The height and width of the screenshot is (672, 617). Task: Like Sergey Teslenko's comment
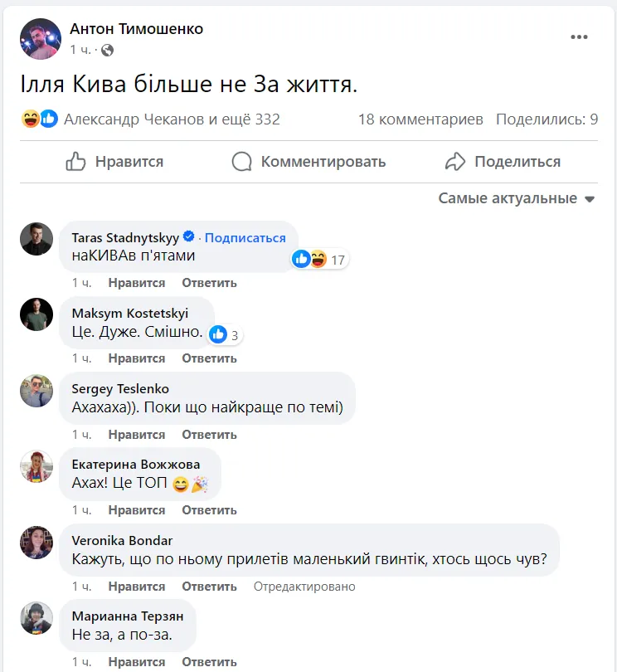[136, 435]
